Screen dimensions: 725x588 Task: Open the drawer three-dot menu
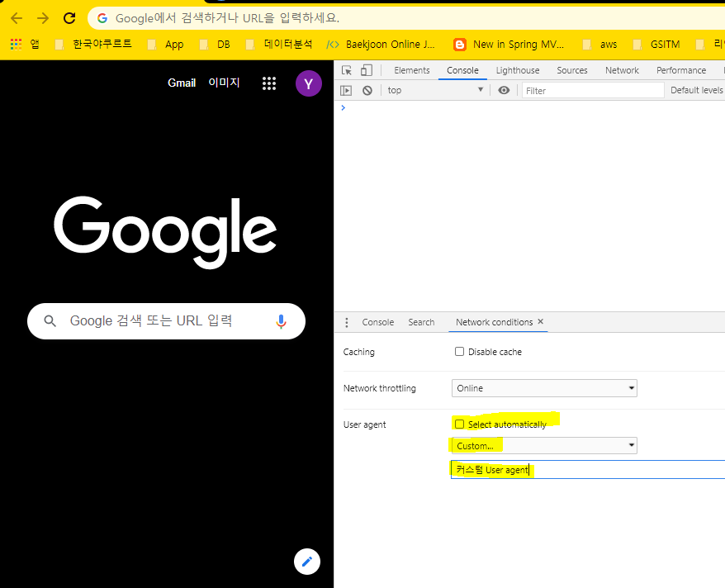coord(347,322)
